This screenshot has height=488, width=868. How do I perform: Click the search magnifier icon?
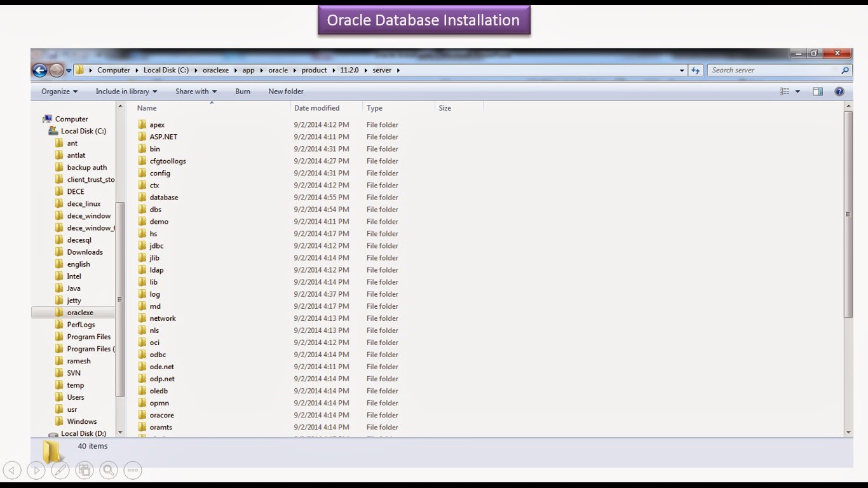(x=845, y=71)
